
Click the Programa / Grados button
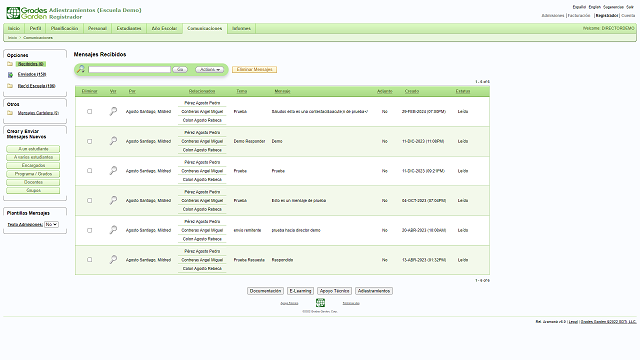[x=33, y=174]
